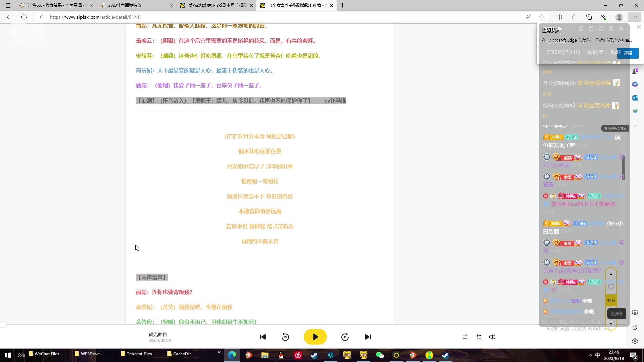Open Edge settings and more menu
Viewport: 644px width, 362px height.
tap(634, 17)
